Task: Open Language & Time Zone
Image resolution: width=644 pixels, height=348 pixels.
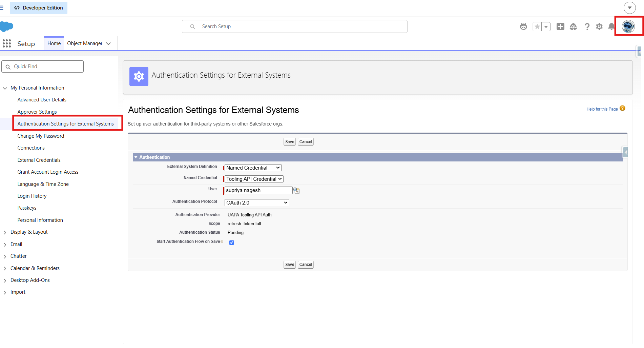Action: click(43, 184)
